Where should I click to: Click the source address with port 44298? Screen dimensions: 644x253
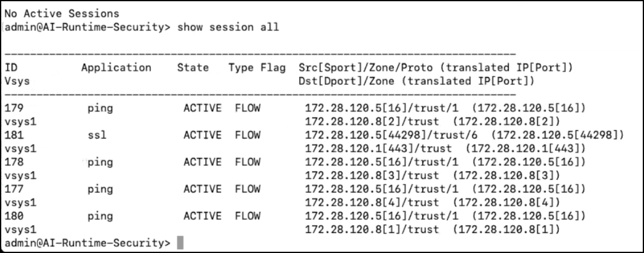(x=391, y=135)
